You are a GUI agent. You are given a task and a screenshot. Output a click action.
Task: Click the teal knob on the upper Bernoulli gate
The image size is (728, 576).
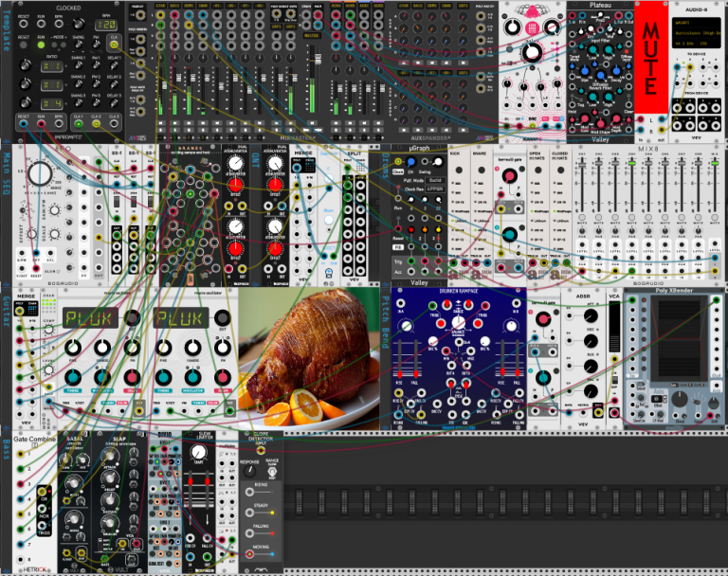[x=510, y=234]
